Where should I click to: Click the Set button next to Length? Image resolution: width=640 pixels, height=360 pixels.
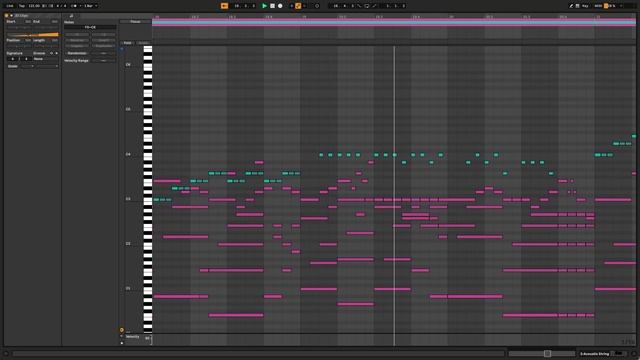point(54,40)
